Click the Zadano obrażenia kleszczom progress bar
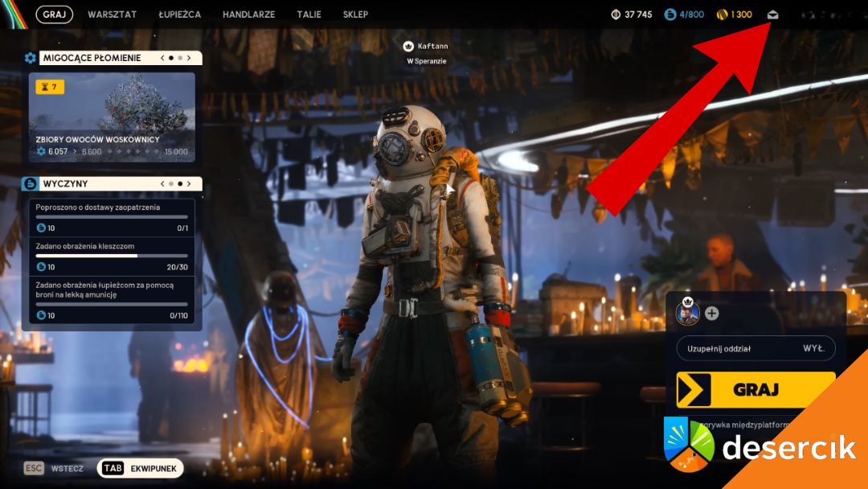The image size is (868, 489). coord(112,256)
